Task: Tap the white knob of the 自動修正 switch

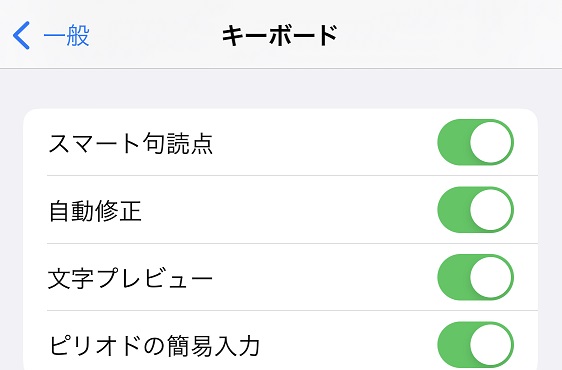Action: 491,210
